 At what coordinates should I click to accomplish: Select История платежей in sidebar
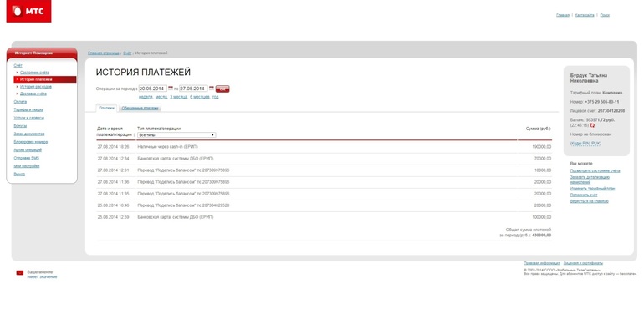tap(45, 79)
